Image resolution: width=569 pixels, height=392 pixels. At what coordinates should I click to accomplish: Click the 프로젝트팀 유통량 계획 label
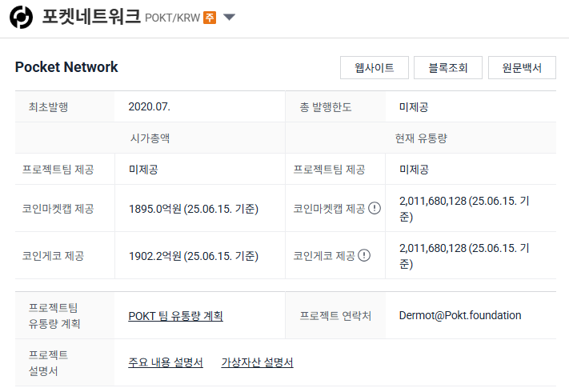pyautogui.click(x=54, y=315)
